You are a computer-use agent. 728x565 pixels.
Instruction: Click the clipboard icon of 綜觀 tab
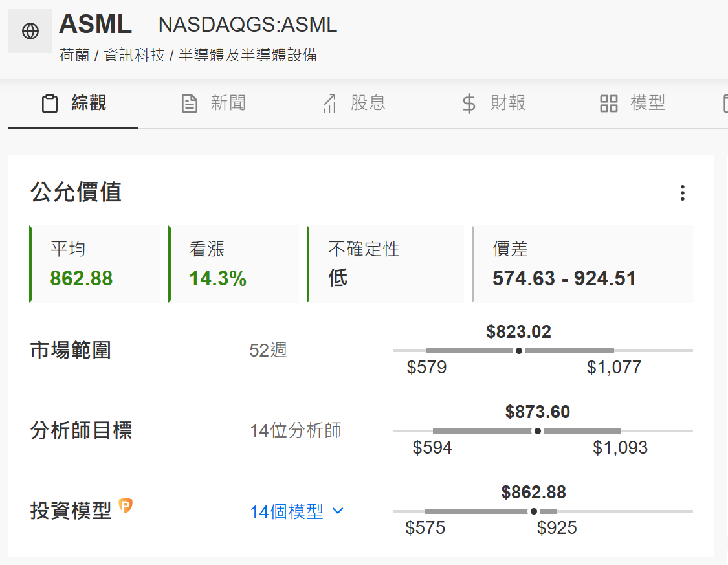coord(50,104)
